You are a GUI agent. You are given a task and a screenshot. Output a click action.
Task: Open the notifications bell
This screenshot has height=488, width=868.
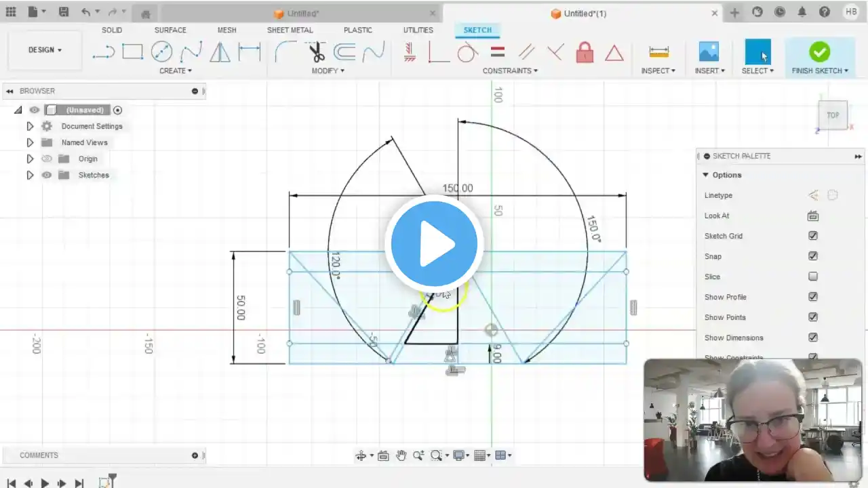802,12
